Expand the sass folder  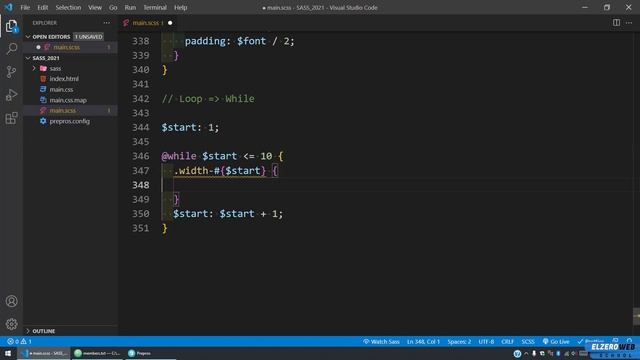pos(34,68)
